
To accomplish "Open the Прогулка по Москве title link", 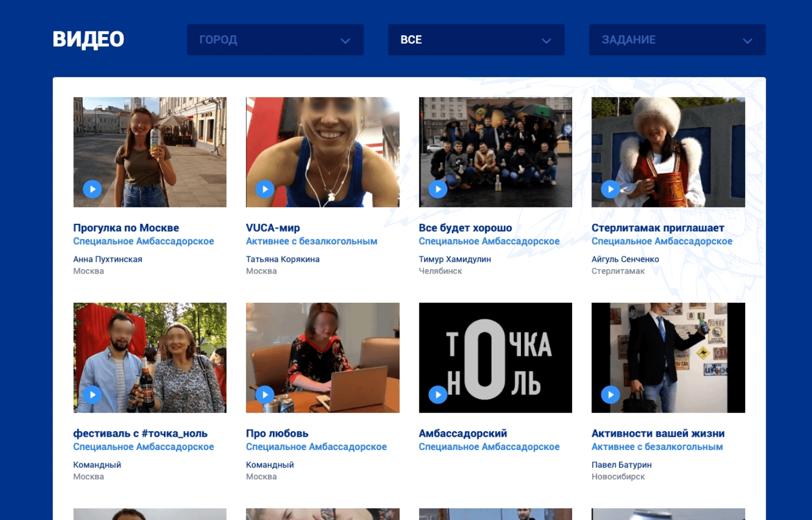I will tap(126, 228).
